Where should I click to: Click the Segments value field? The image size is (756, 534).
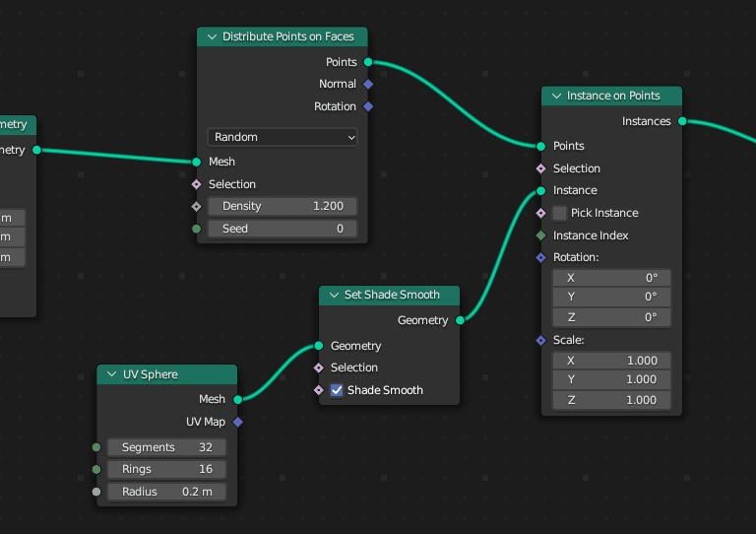click(x=166, y=447)
